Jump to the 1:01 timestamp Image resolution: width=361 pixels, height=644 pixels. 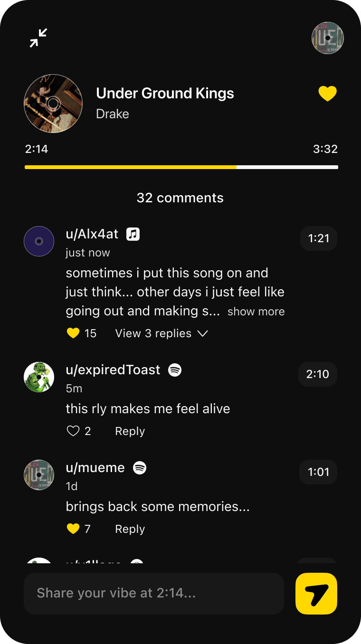point(318,472)
